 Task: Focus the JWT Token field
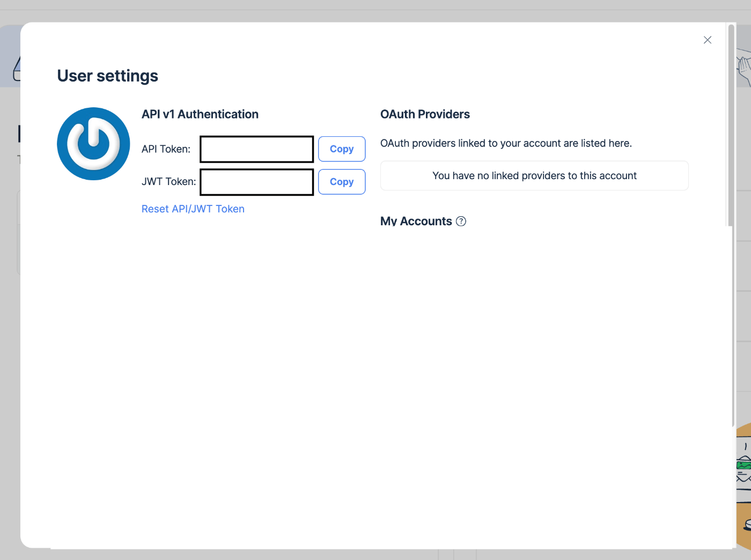coord(257,182)
